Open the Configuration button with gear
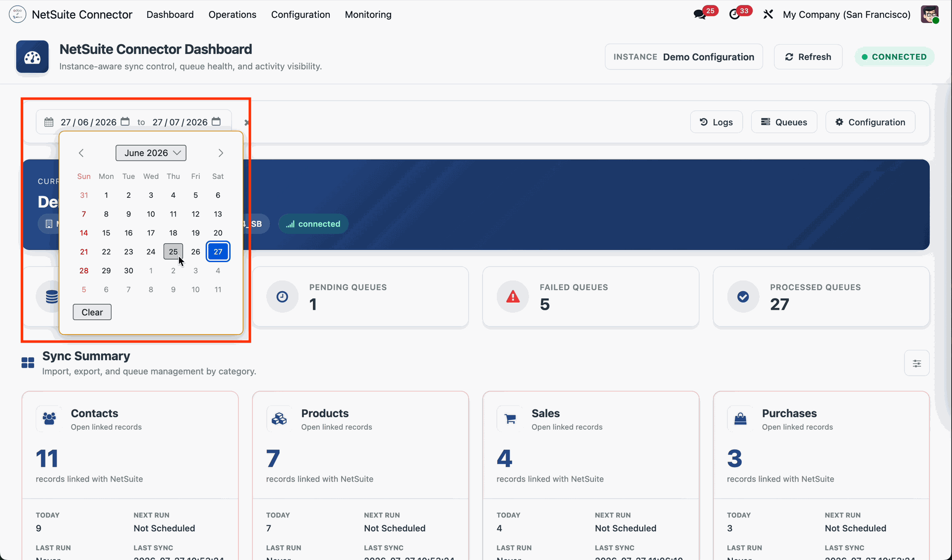 click(x=870, y=122)
